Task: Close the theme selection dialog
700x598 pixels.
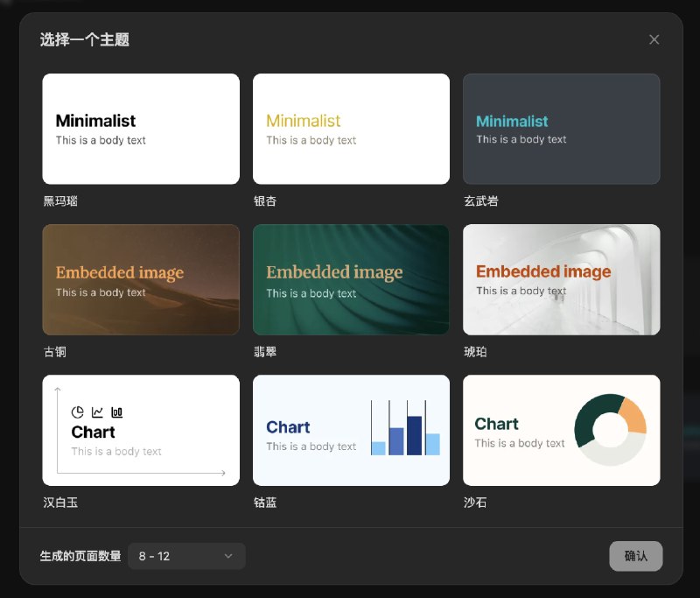Action: [x=654, y=39]
